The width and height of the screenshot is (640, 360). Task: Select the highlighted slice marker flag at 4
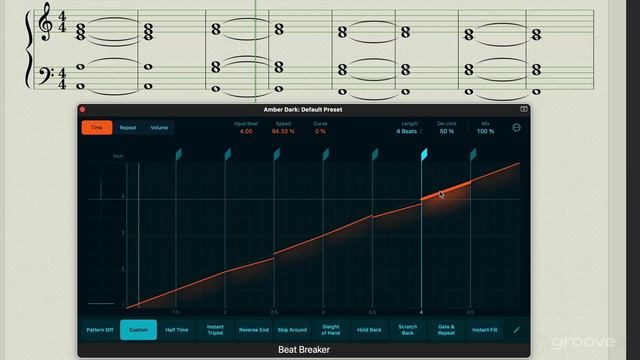pyautogui.click(x=424, y=154)
